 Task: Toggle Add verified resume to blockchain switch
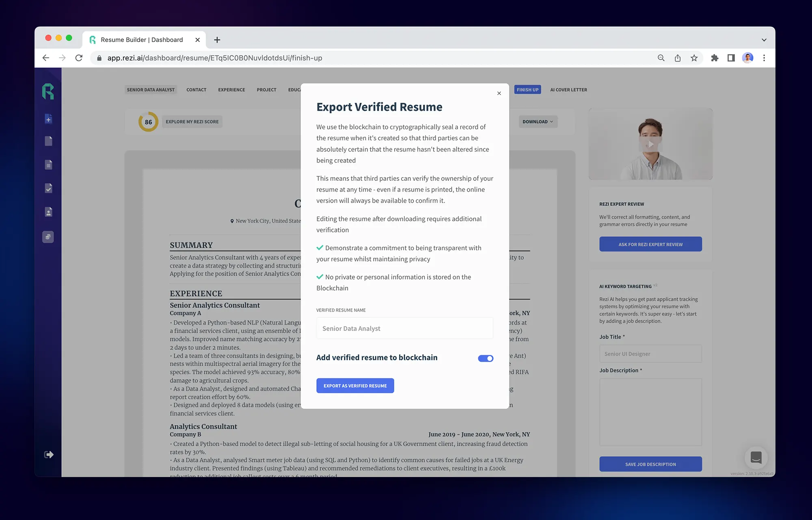pyautogui.click(x=486, y=358)
